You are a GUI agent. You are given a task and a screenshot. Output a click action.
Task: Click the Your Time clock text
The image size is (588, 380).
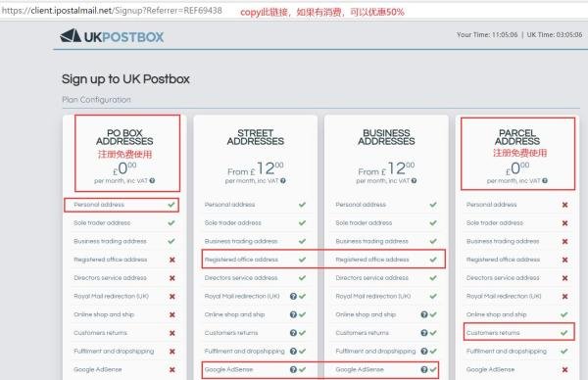[x=487, y=35]
